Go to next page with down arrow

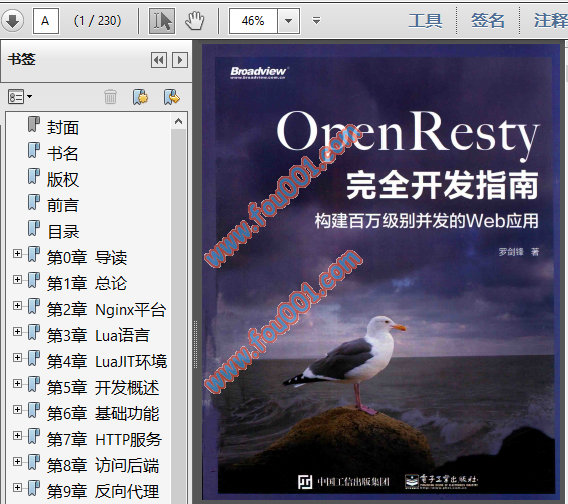tap(12, 21)
